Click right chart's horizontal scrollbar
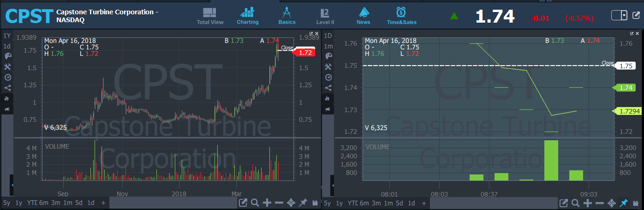This screenshot has height=210, width=644. pyautogui.click(x=495, y=203)
